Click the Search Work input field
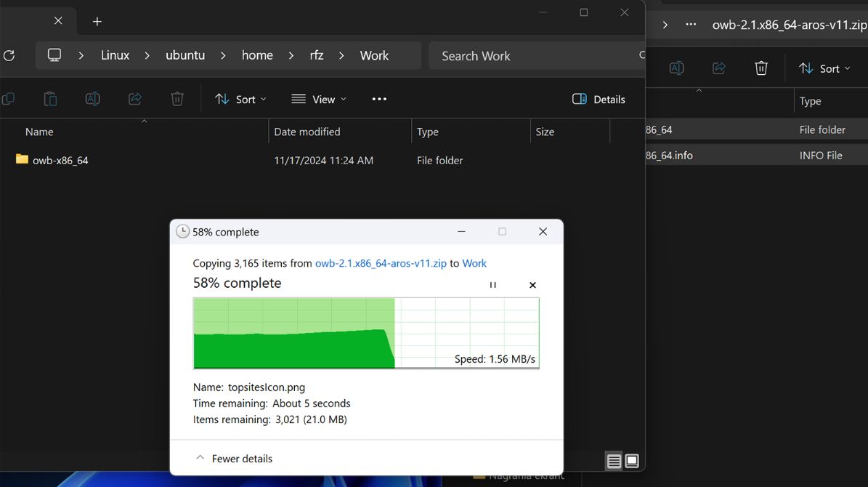Image resolution: width=868 pixels, height=487 pixels. click(536, 55)
